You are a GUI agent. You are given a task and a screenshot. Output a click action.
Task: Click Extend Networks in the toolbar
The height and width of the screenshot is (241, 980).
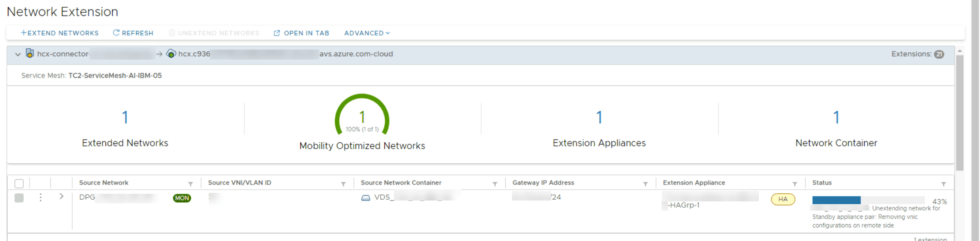(60, 33)
